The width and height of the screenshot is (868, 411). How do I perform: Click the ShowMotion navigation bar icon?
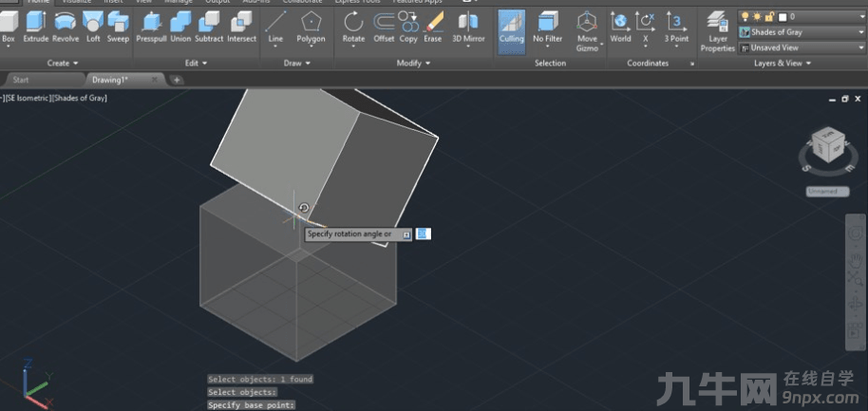click(857, 331)
